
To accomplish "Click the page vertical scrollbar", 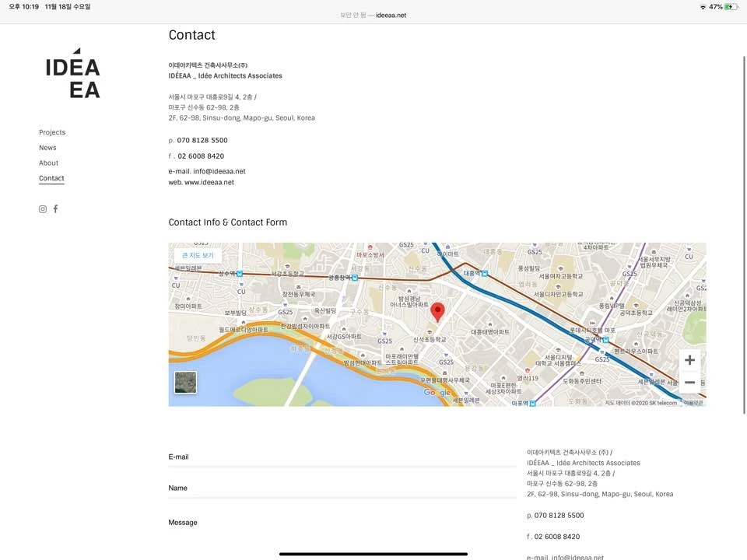I will [744, 235].
